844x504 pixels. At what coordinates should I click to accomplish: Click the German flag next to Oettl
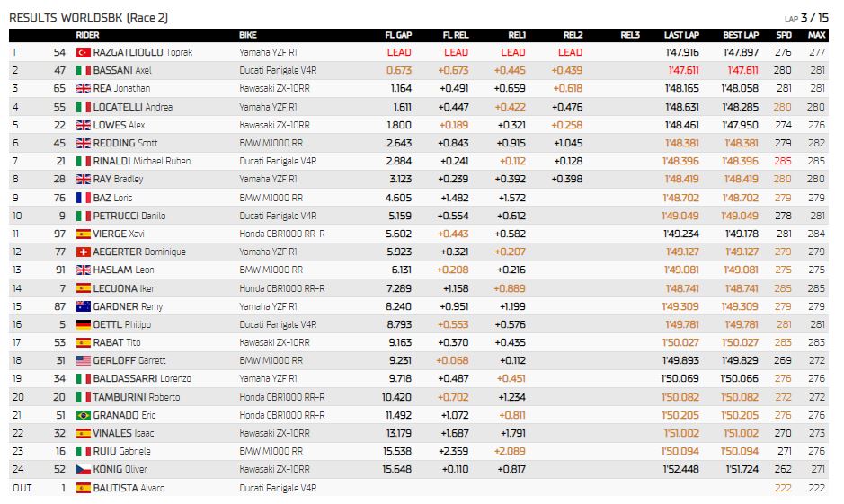(84, 324)
